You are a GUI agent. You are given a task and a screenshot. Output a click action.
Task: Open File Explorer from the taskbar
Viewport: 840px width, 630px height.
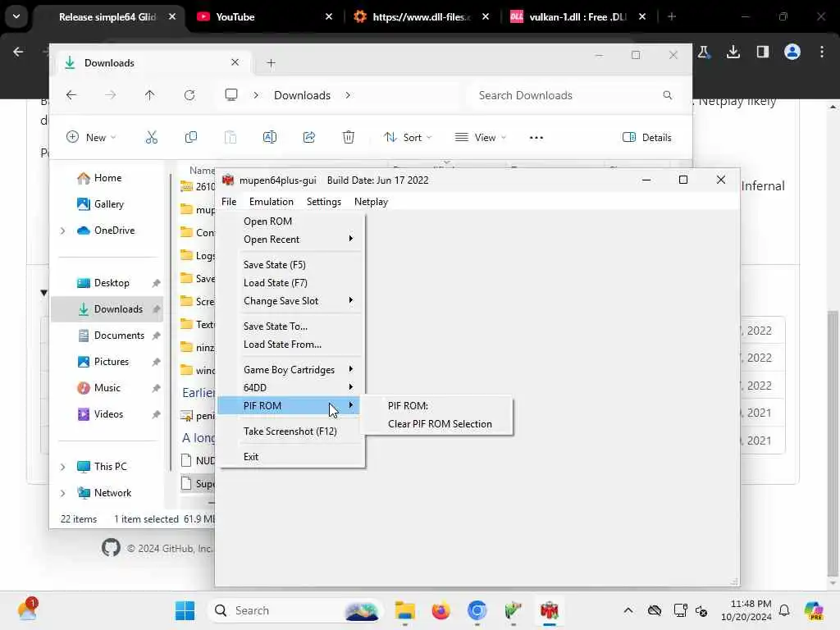pyautogui.click(x=405, y=610)
